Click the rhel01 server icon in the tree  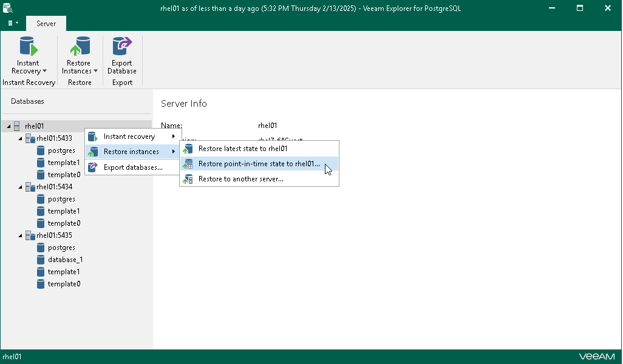pos(18,126)
